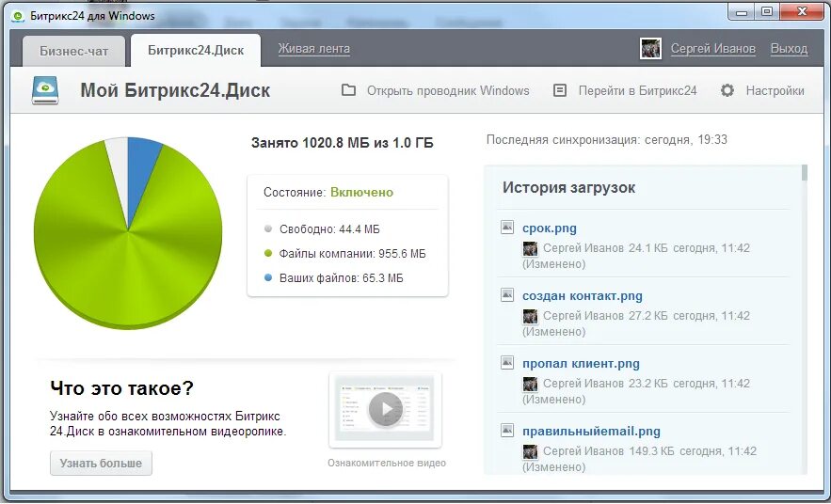Switch to the Бизнес-чат tab
Screen dimensions: 831x504
pos(73,52)
